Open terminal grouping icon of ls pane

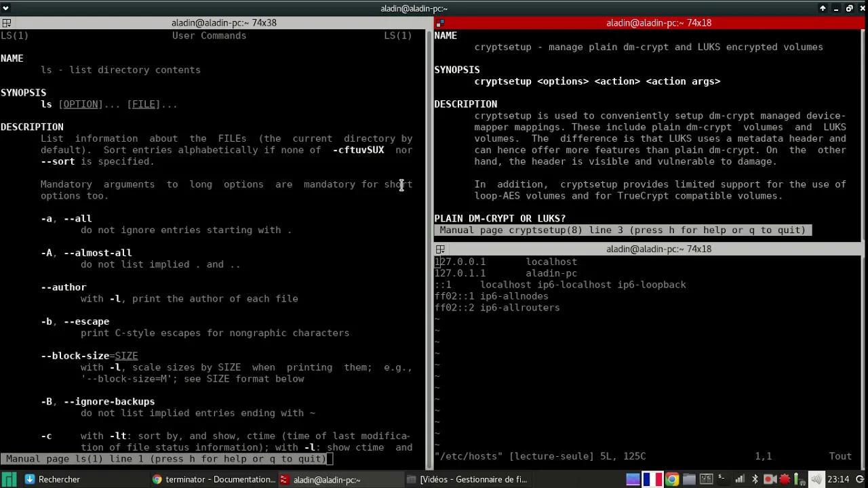[x=6, y=22]
